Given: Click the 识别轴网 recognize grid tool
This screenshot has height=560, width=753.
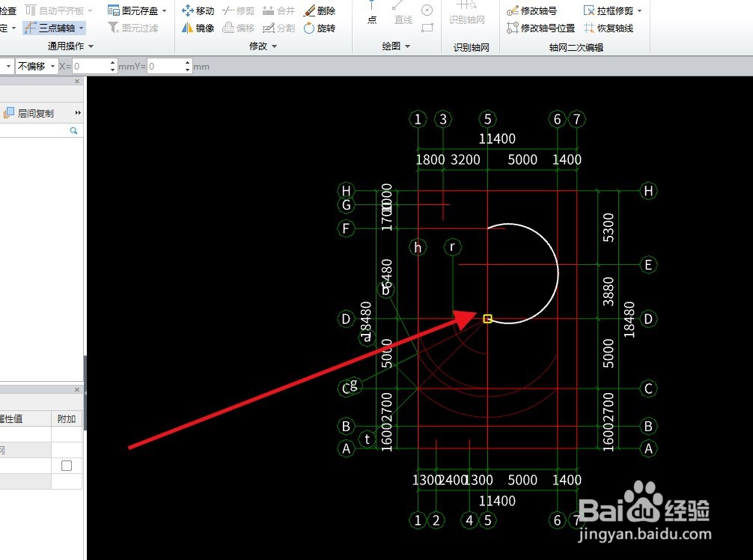Looking at the screenshot, I should [x=467, y=13].
